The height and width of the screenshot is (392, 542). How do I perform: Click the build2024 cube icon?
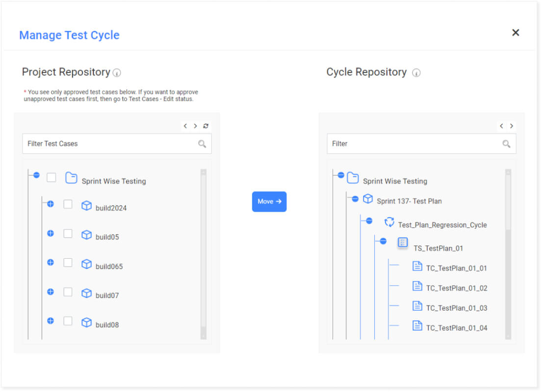click(86, 205)
